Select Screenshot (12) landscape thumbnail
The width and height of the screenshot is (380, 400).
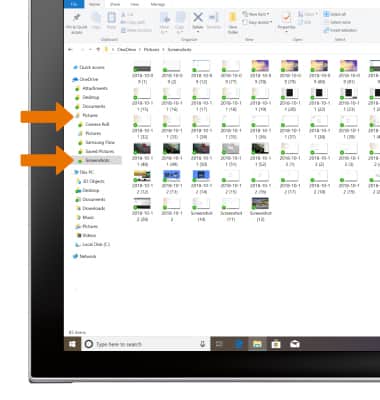(260, 209)
